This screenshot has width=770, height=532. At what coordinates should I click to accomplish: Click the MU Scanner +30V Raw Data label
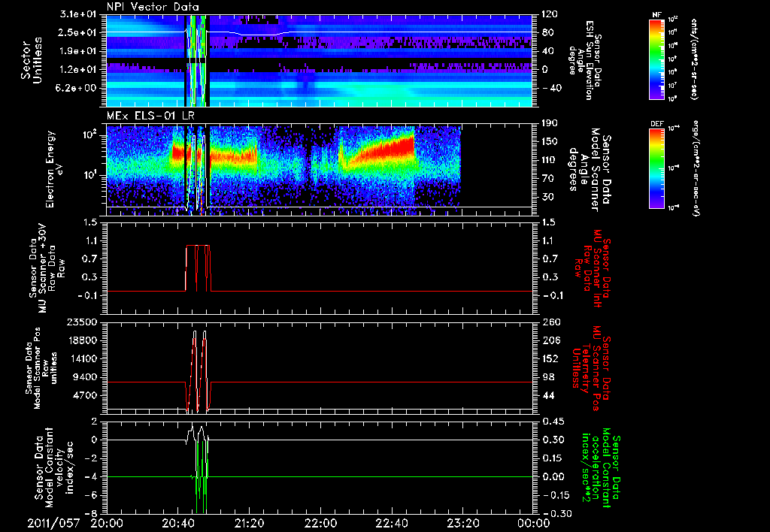click(46, 268)
